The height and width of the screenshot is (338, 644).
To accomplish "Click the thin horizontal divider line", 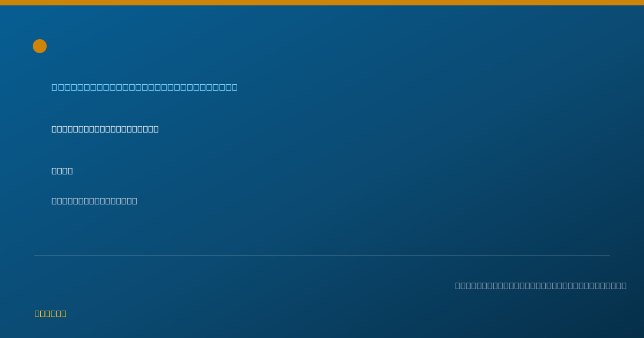I will 322,255.
